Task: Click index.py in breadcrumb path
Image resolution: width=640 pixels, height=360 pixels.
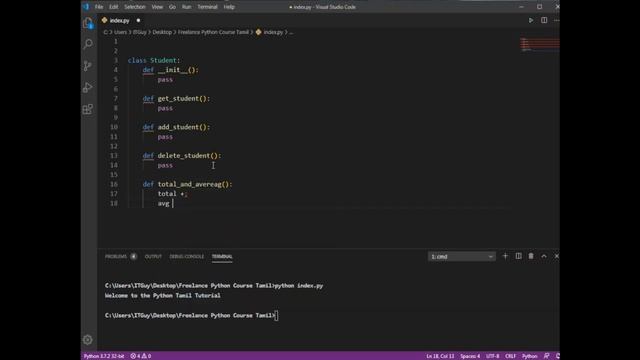Action: click(x=273, y=32)
